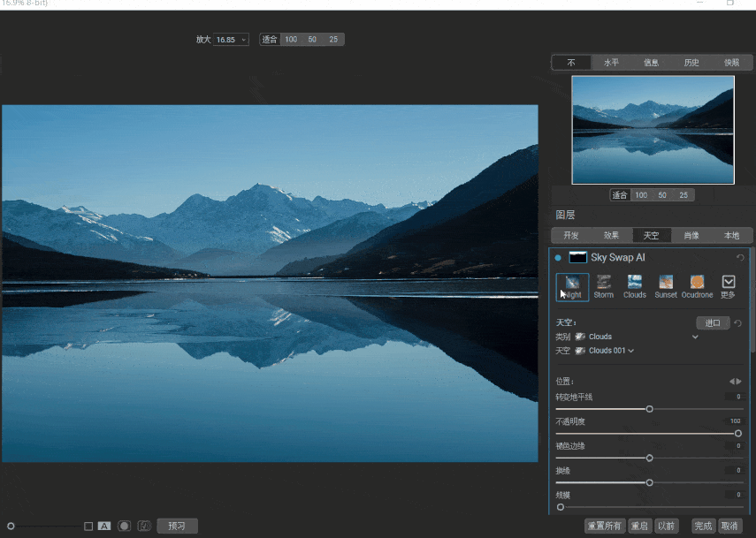Tick the small square checkbox at bottom left
The image size is (756, 538).
click(88, 526)
